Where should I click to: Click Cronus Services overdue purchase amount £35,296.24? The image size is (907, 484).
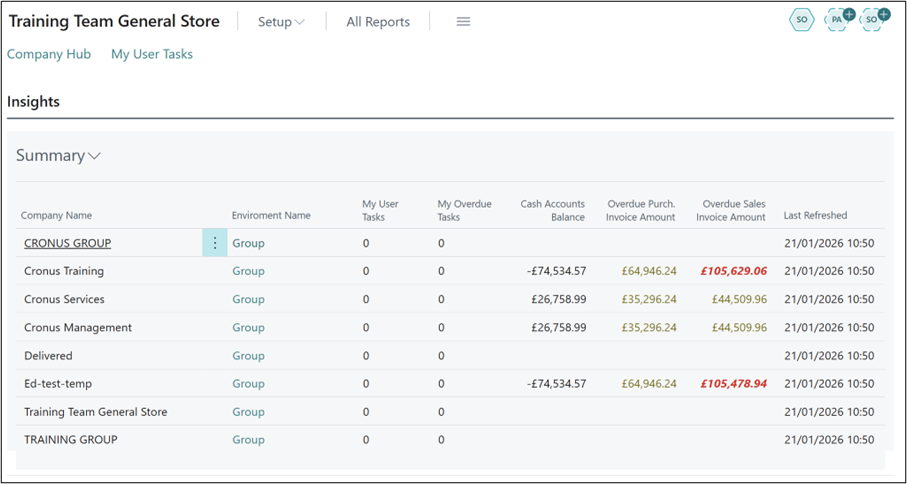pyautogui.click(x=648, y=299)
